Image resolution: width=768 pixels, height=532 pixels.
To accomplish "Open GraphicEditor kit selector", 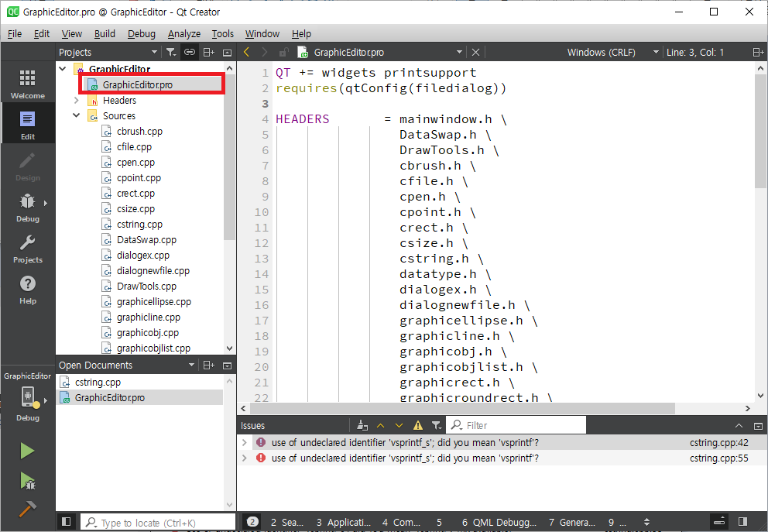I will (27, 396).
